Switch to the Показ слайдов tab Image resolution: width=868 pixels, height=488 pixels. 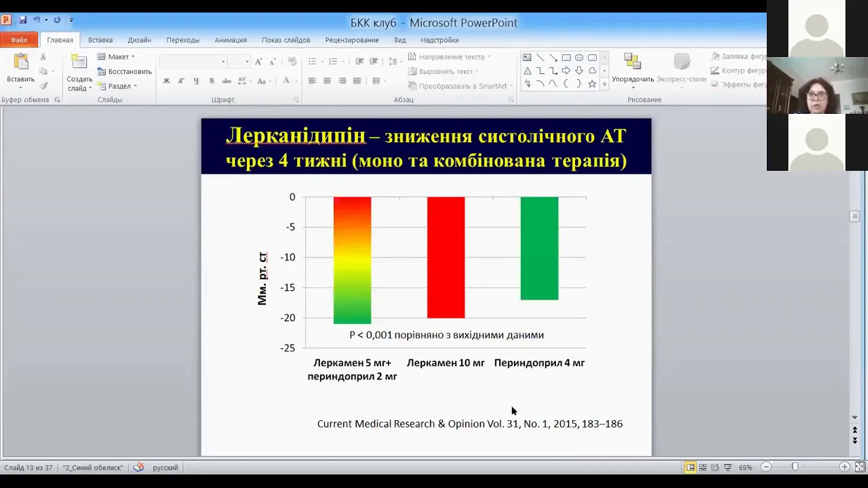(x=286, y=40)
